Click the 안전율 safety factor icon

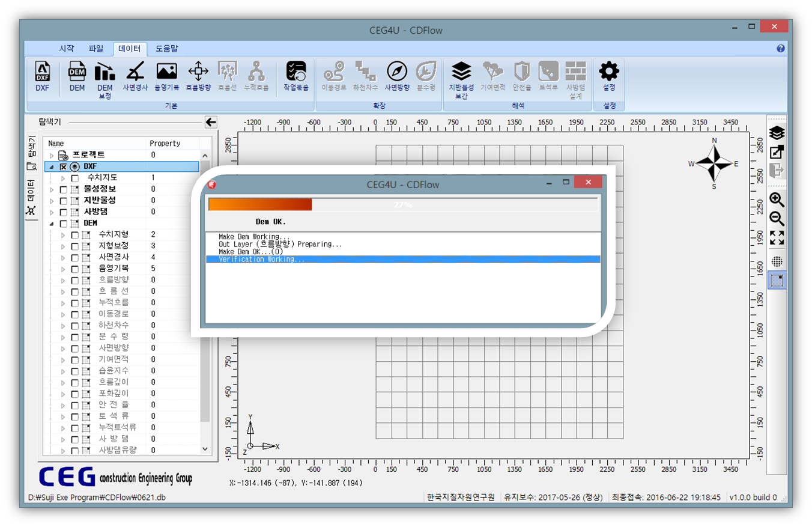(x=522, y=77)
